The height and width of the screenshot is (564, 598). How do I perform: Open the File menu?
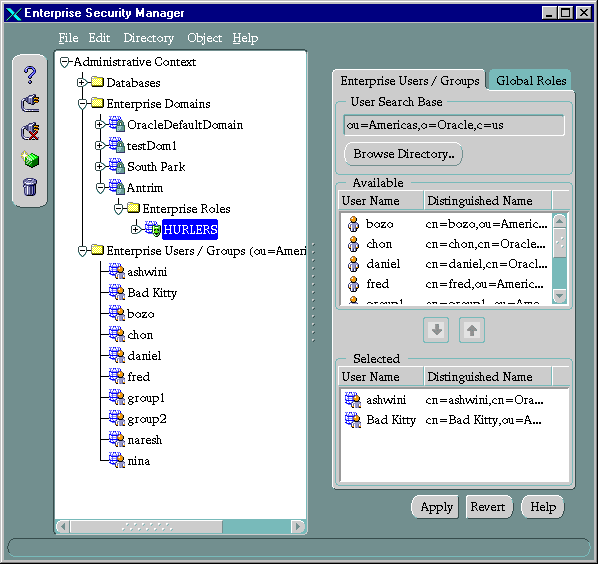68,38
